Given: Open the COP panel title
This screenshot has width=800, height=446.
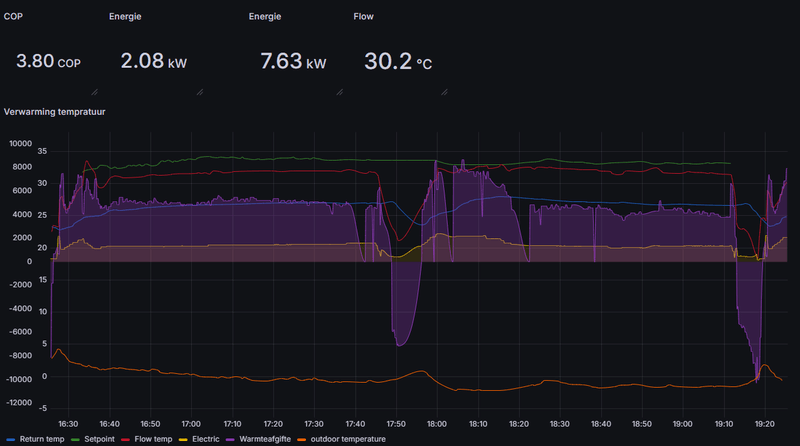Looking at the screenshot, I should (x=13, y=16).
